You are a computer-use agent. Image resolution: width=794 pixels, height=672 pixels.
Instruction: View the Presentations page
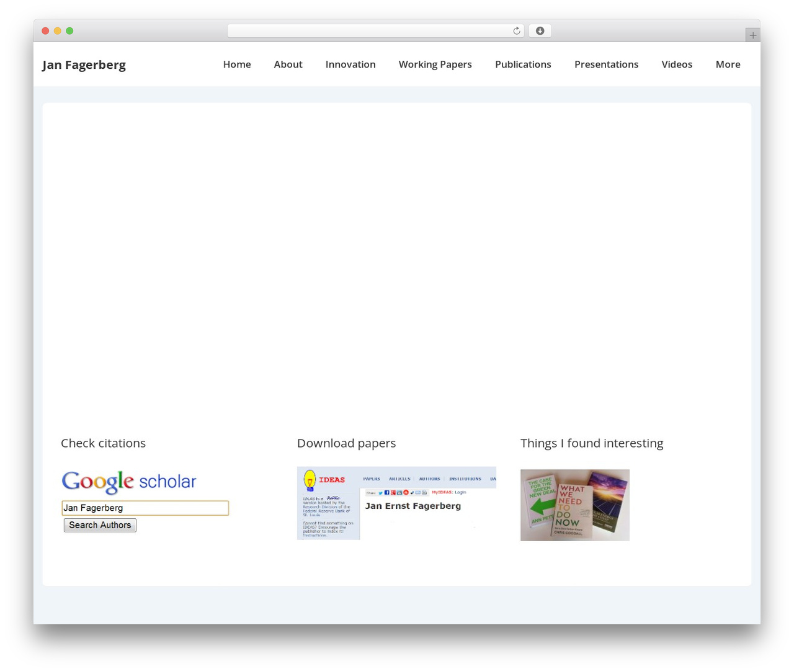pos(606,64)
